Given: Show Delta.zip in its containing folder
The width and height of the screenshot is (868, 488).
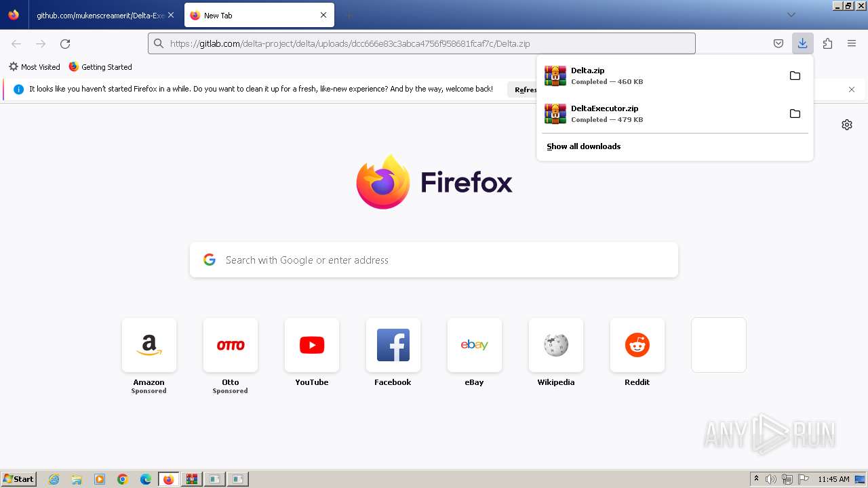Looking at the screenshot, I should click(795, 76).
